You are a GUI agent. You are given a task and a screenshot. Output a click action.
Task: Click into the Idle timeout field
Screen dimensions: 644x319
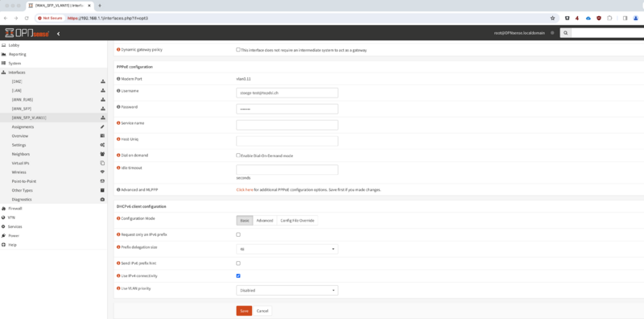pos(287,170)
